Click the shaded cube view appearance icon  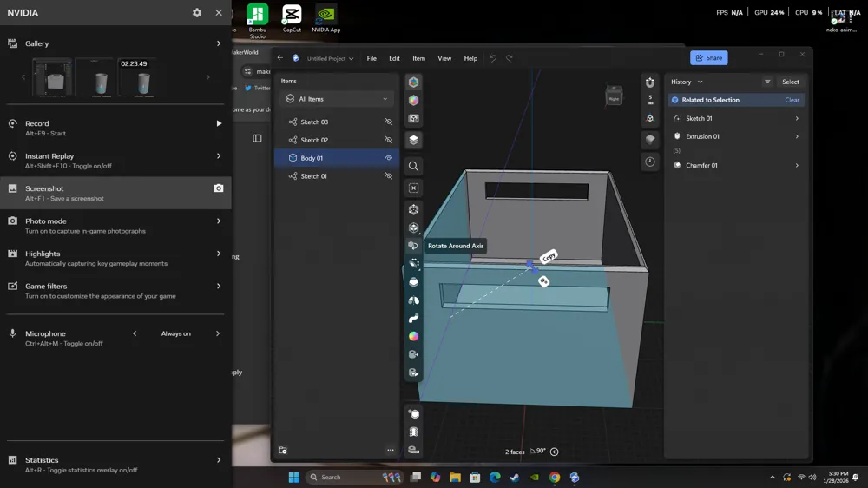(x=650, y=139)
